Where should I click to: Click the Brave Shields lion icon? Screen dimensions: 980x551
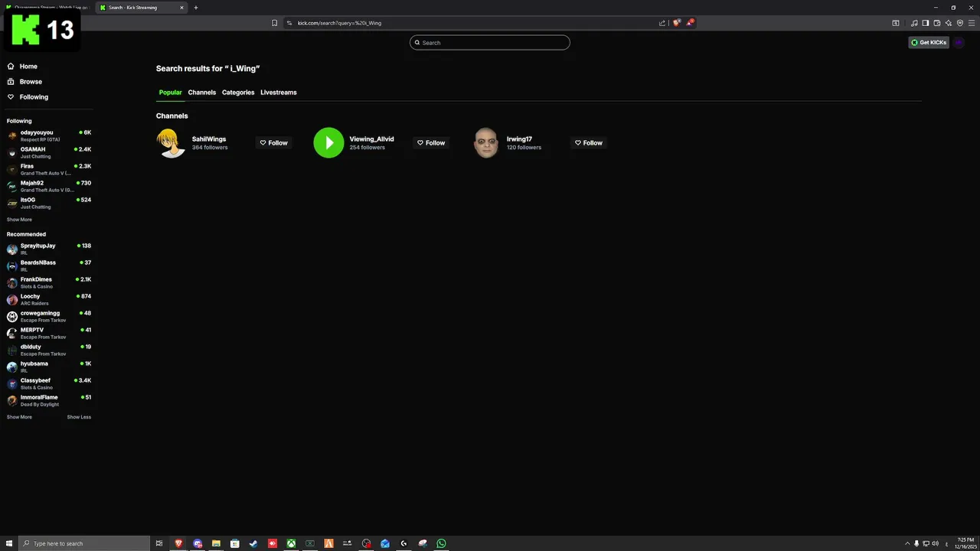point(676,23)
